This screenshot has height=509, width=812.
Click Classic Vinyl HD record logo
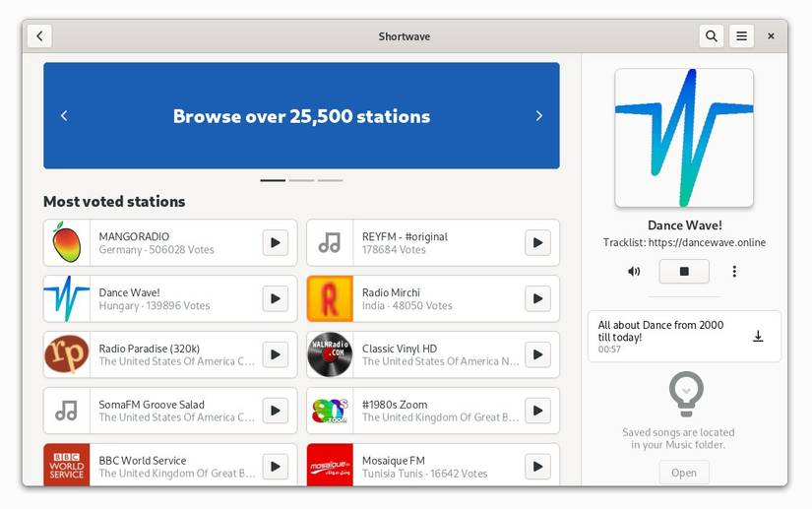(x=330, y=354)
